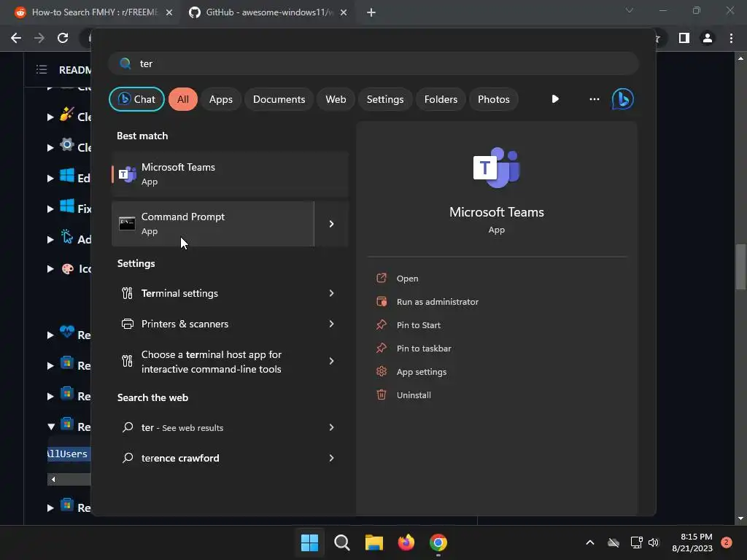Show more filters with play arrow
Image resolution: width=747 pixels, height=560 pixels.
coord(555,99)
